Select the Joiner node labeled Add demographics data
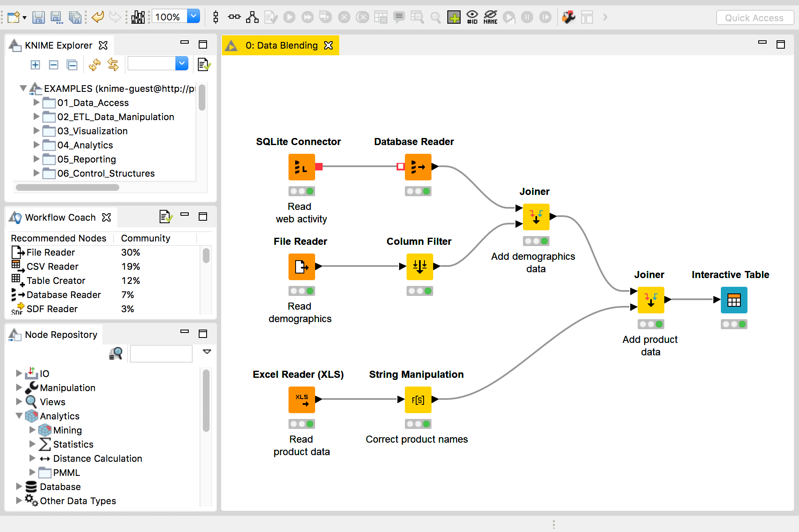Image resolution: width=799 pixels, height=532 pixels. pyautogui.click(x=535, y=217)
